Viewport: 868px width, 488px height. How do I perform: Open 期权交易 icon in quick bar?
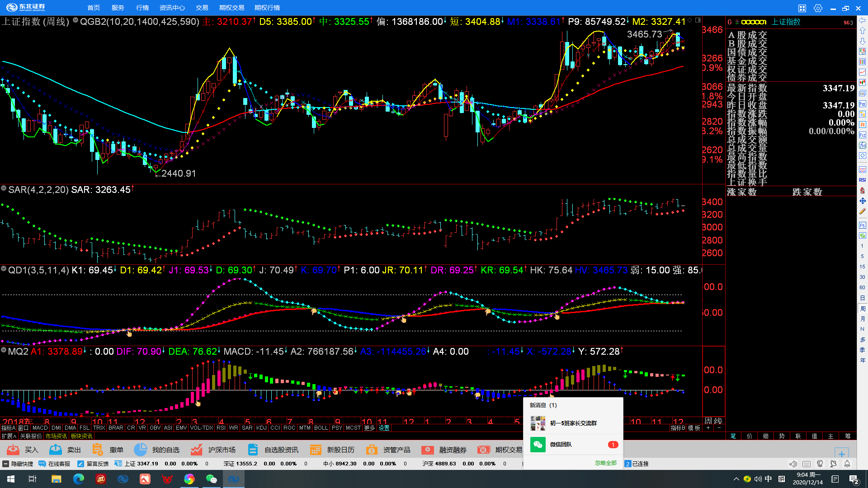pos(484,450)
